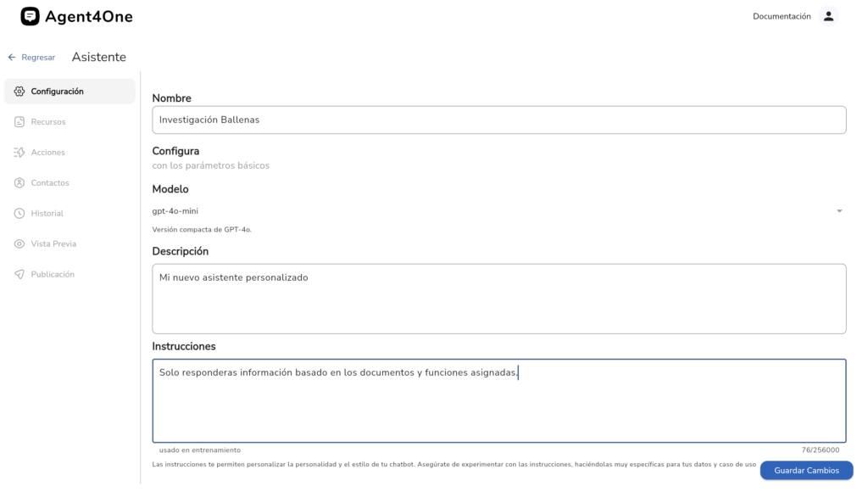Open Recursos via its document icon

[19, 122]
